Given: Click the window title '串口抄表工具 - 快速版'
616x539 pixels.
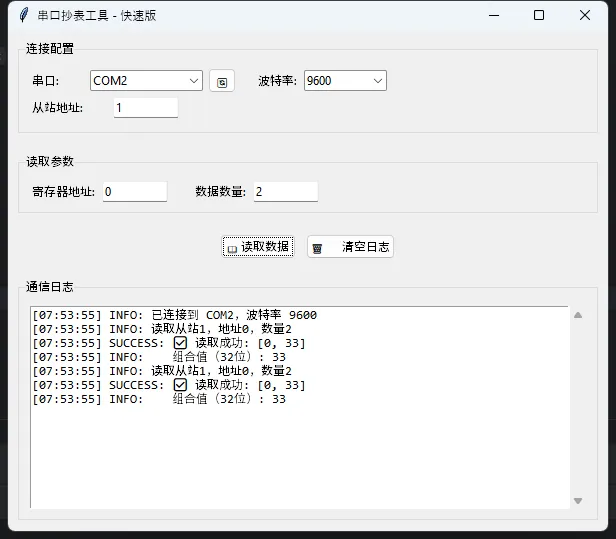Looking at the screenshot, I should 97,15.
